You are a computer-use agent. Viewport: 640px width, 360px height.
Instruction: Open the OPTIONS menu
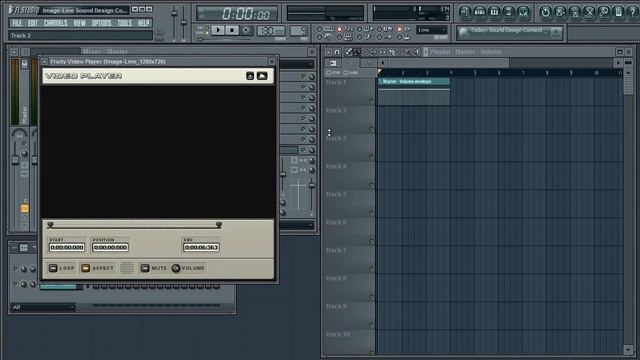[102, 23]
